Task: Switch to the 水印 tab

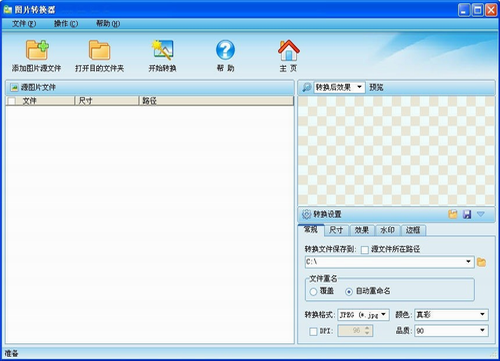Action: point(387,230)
